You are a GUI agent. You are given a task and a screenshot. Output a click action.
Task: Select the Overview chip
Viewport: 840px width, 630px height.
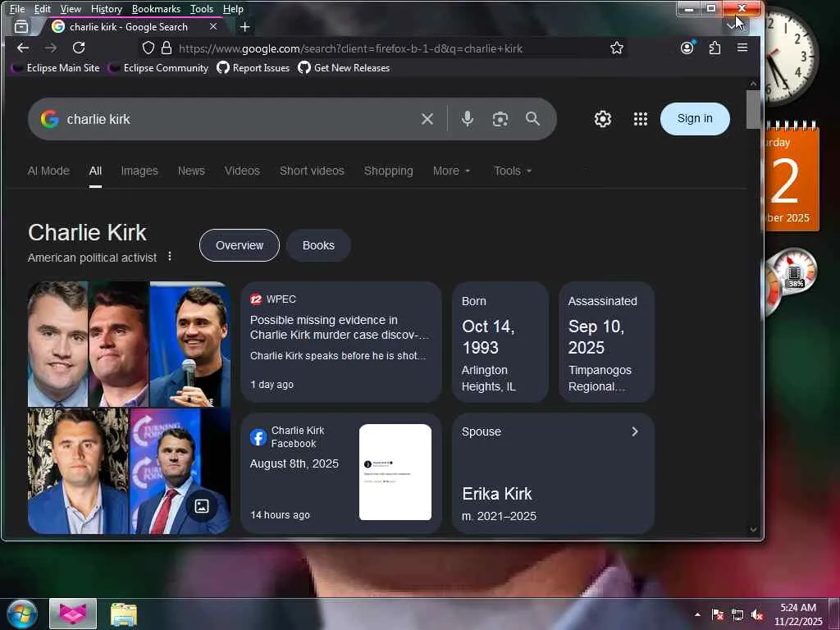(x=240, y=245)
